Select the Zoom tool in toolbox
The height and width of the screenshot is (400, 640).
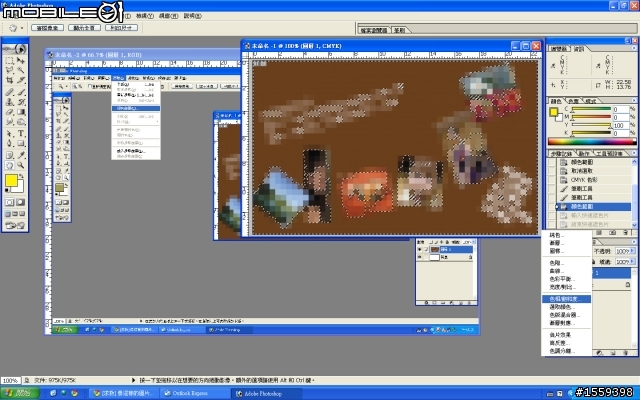point(20,165)
